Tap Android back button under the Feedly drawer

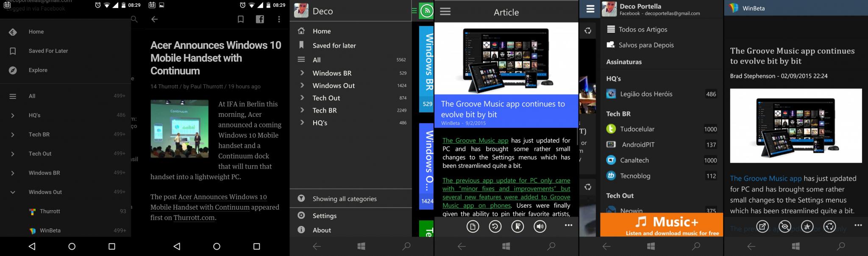click(x=32, y=246)
